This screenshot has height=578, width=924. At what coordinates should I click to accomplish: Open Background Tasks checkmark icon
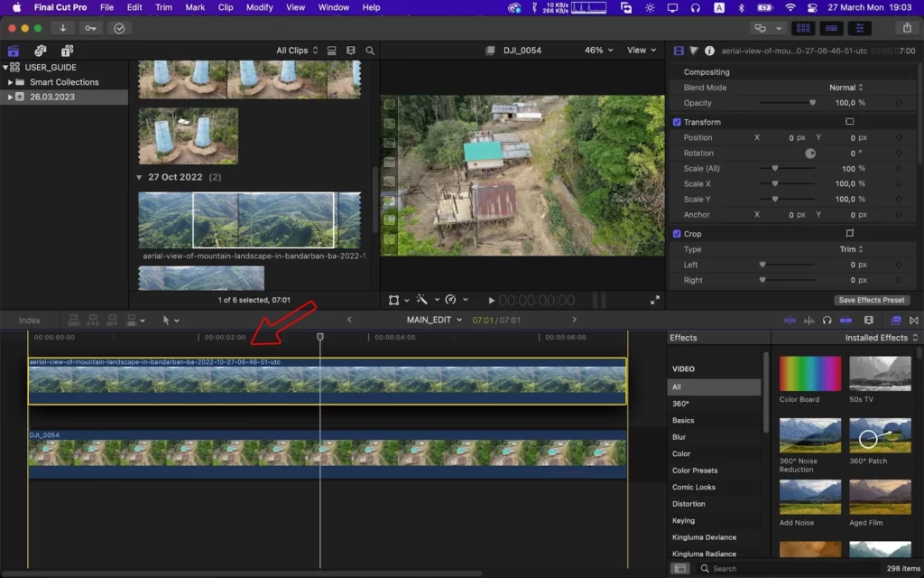(119, 28)
